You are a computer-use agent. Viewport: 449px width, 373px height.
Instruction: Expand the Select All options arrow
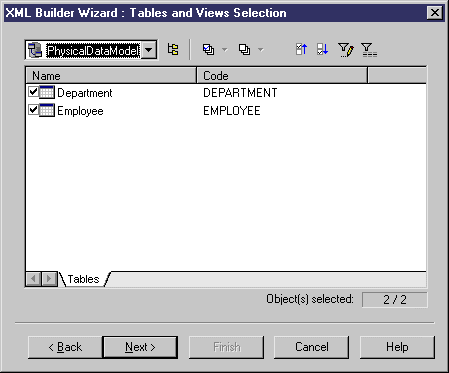coord(225,50)
